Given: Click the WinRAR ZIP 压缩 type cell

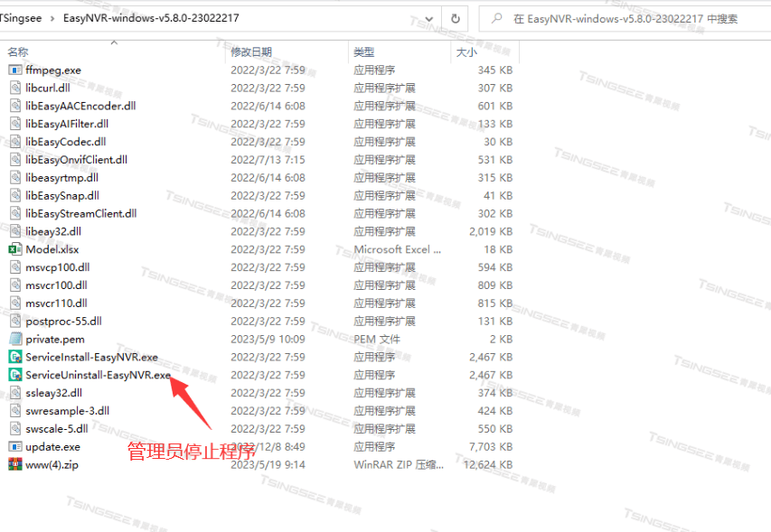Looking at the screenshot, I should point(399,464).
